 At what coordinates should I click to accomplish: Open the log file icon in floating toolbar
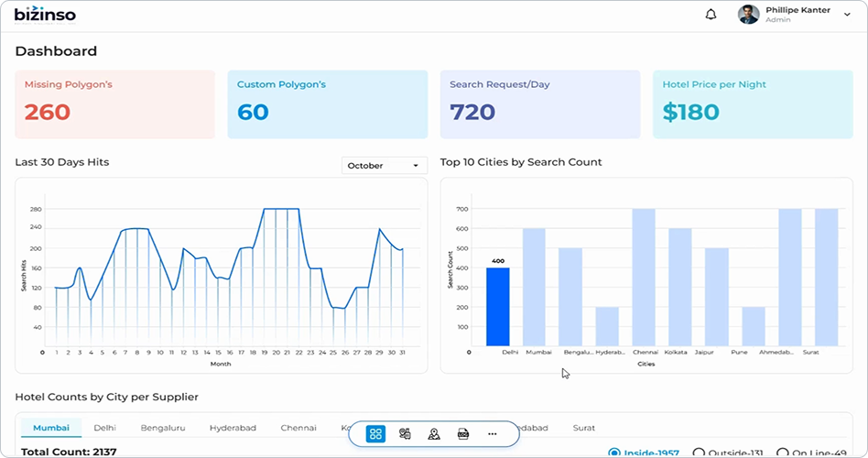(463, 434)
